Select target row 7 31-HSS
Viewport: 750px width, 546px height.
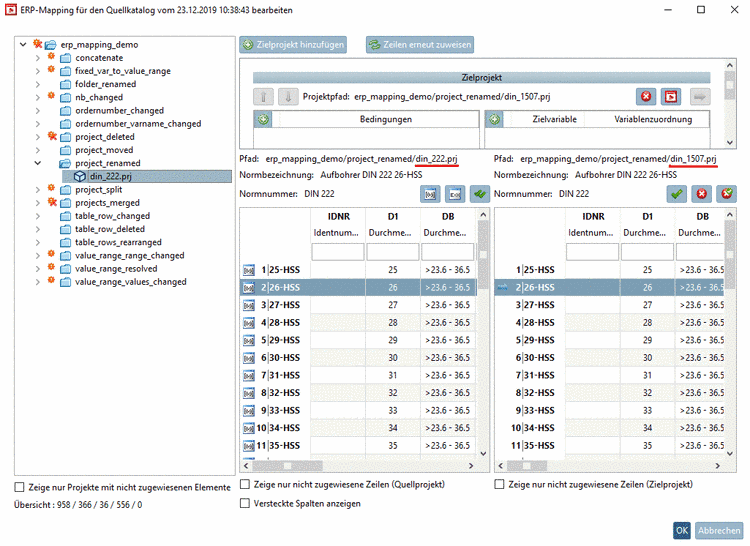[x=610, y=375]
